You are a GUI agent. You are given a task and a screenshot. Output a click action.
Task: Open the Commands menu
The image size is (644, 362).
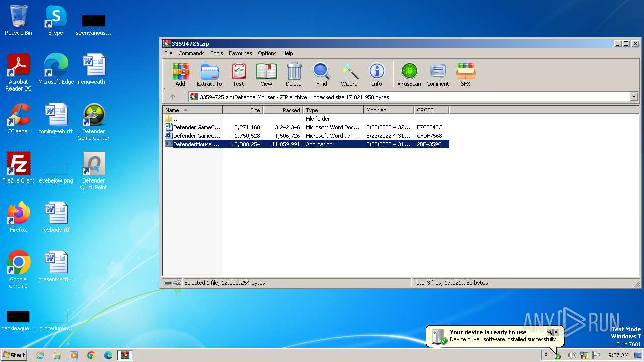pyautogui.click(x=191, y=53)
